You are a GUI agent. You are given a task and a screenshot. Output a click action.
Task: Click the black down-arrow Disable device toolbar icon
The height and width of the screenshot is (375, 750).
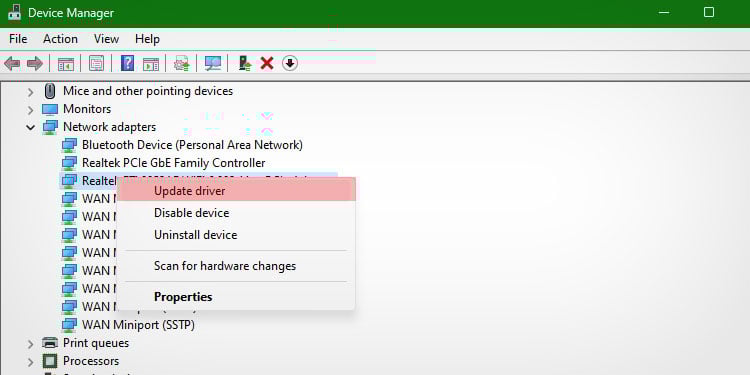coord(290,63)
